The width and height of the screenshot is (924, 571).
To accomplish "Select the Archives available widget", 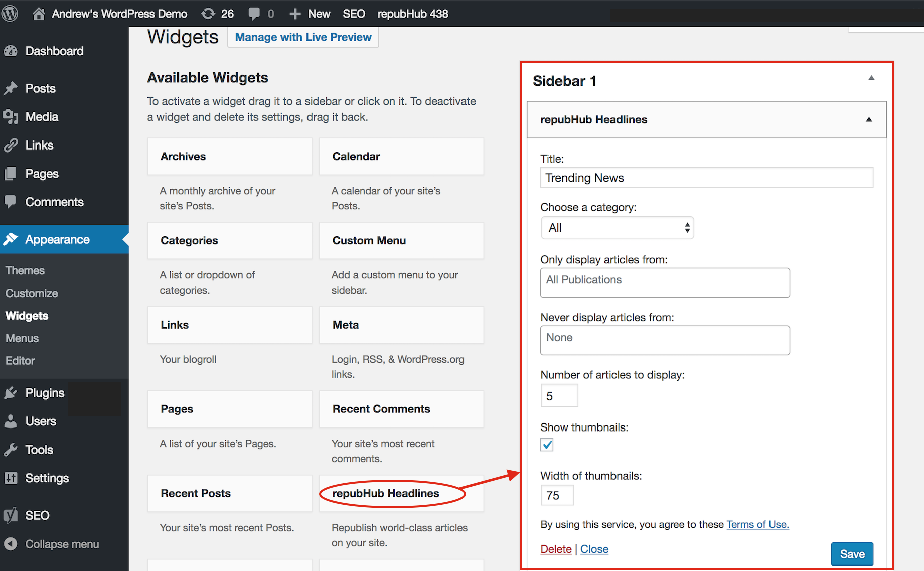I will coord(230,157).
